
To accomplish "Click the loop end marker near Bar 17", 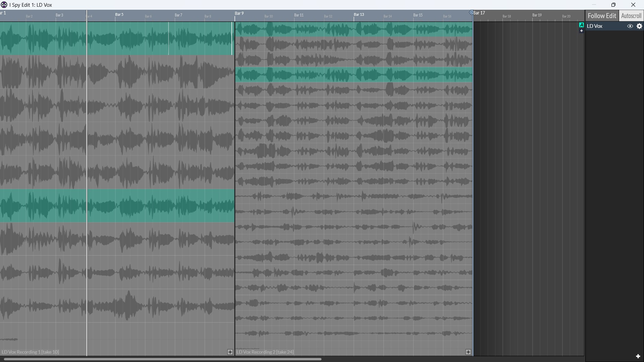I will click(x=471, y=12).
